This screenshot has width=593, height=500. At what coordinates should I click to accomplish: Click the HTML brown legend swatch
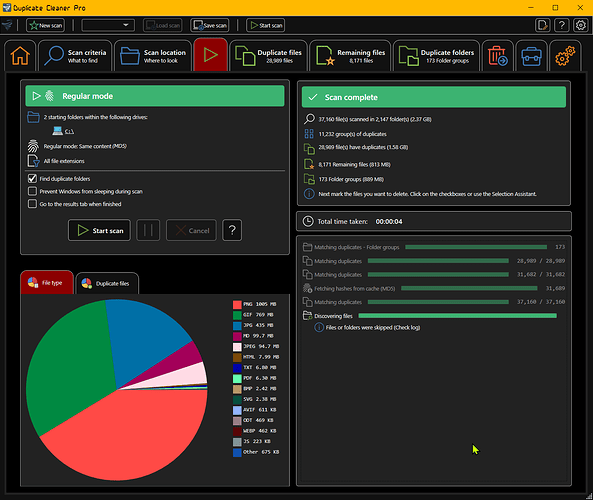pos(237,357)
